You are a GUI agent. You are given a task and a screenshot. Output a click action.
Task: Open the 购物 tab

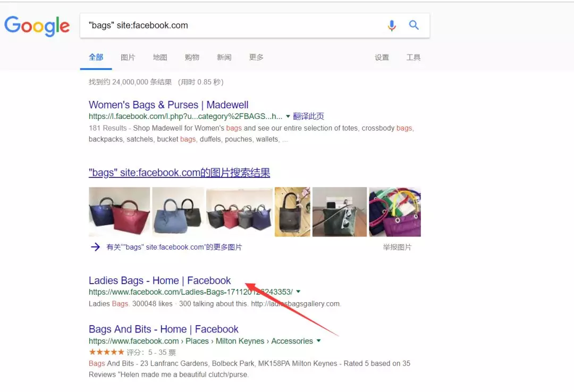192,57
